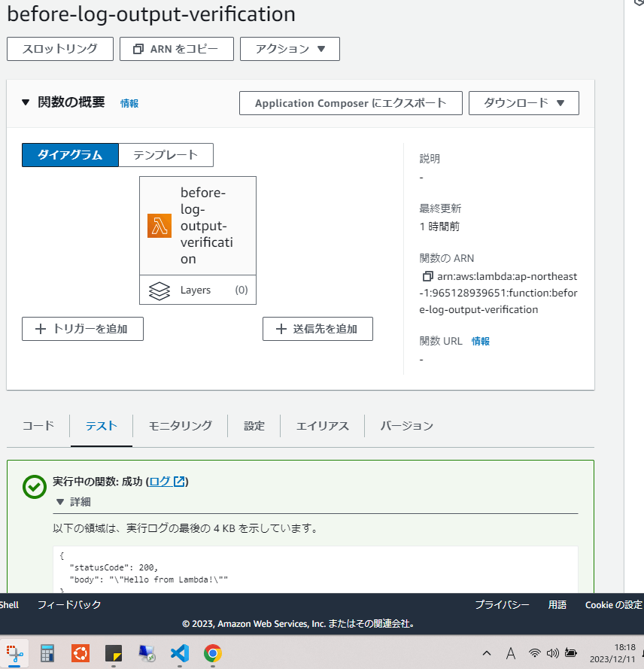Select the function ARN text
The height and width of the screenshot is (669, 644).
point(498,293)
